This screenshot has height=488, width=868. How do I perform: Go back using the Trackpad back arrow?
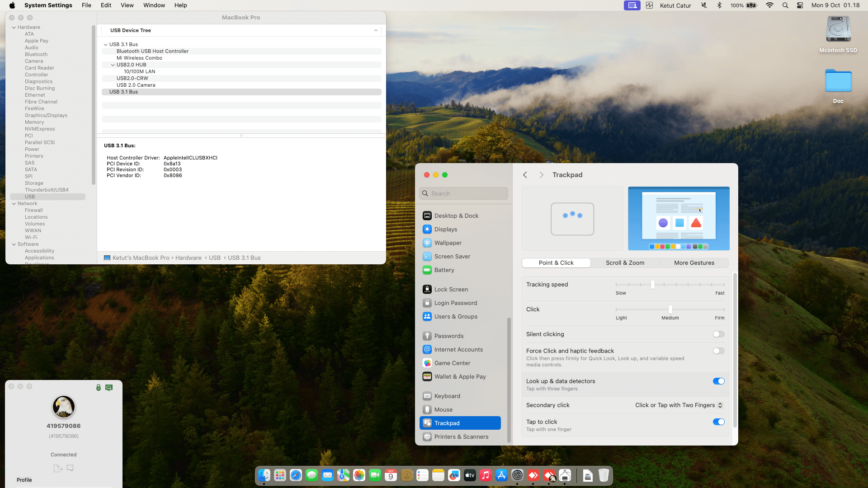click(525, 175)
